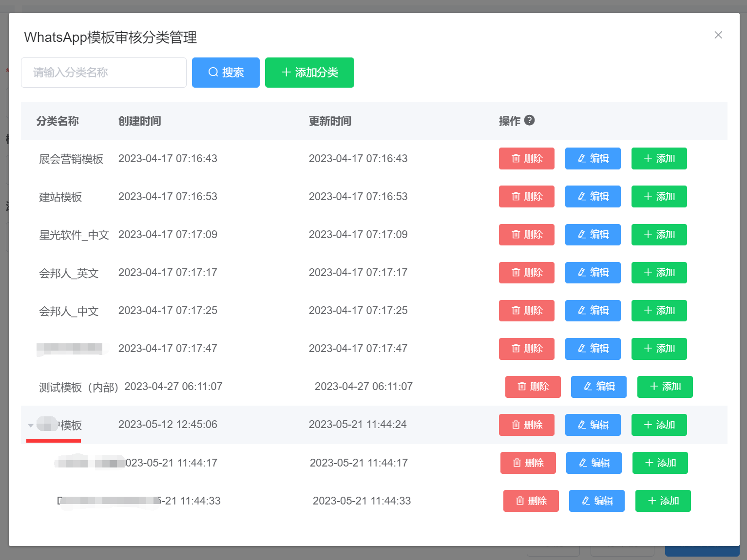The image size is (747, 560).
Task: Add a subcategory under 测试模板（内部）
Action: click(x=665, y=387)
